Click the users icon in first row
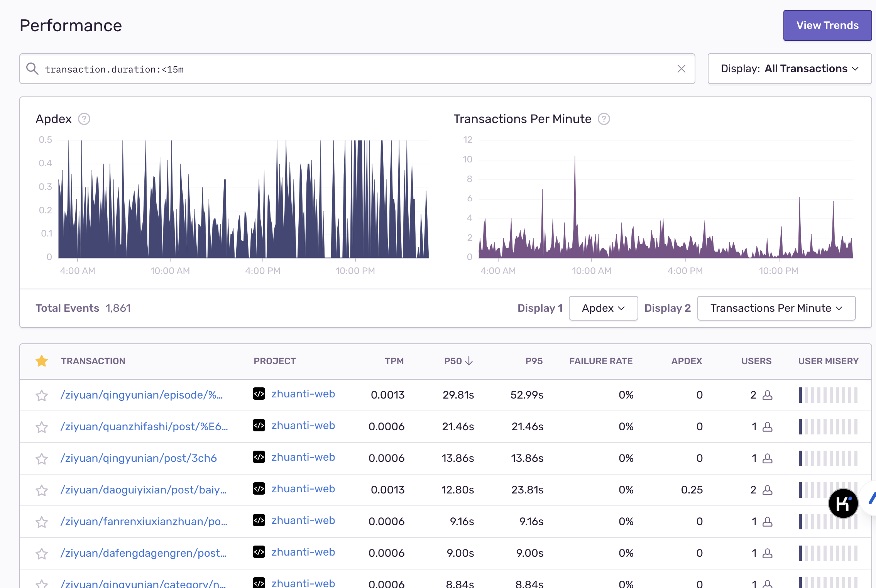The width and height of the screenshot is (876, 588). point(768,395)
